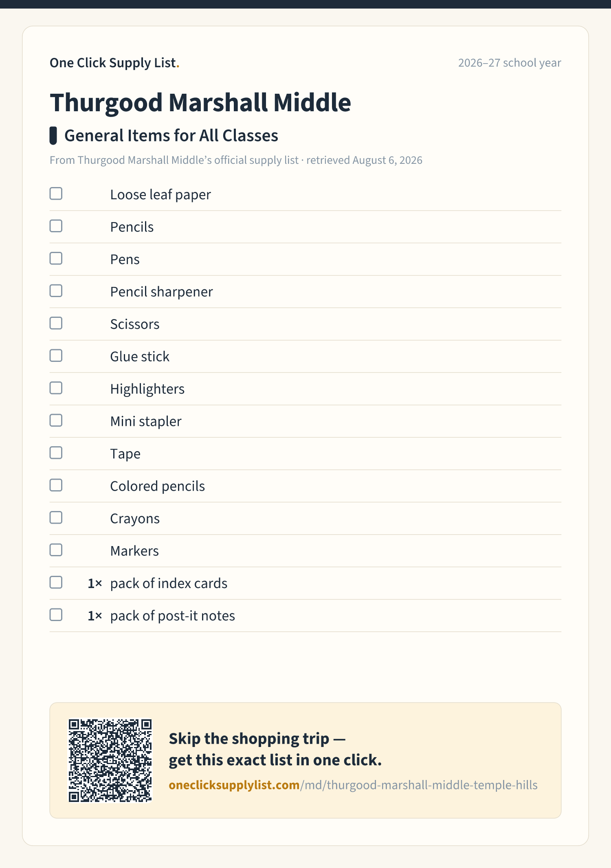611x868 pixels.
Task: Mark Colored pencils as done
Action: (x=56, y=485)
